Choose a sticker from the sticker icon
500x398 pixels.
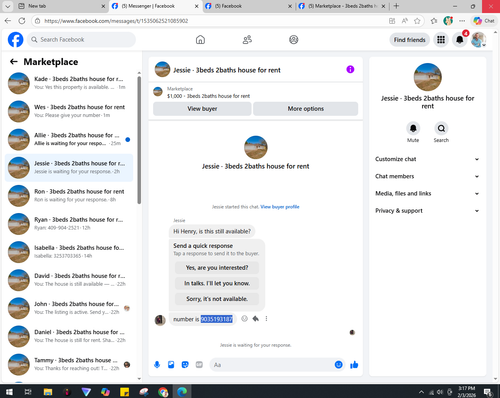(x=185, y=365)
